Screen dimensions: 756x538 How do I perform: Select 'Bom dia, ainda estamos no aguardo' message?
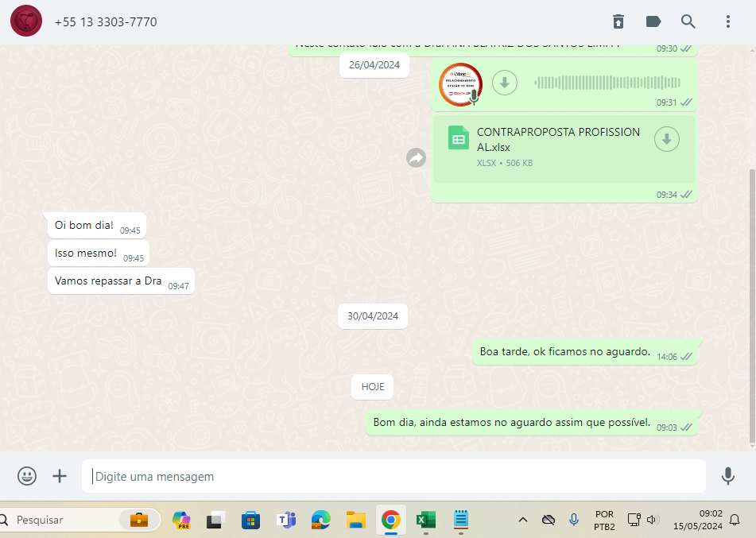[x=531, y=423]
